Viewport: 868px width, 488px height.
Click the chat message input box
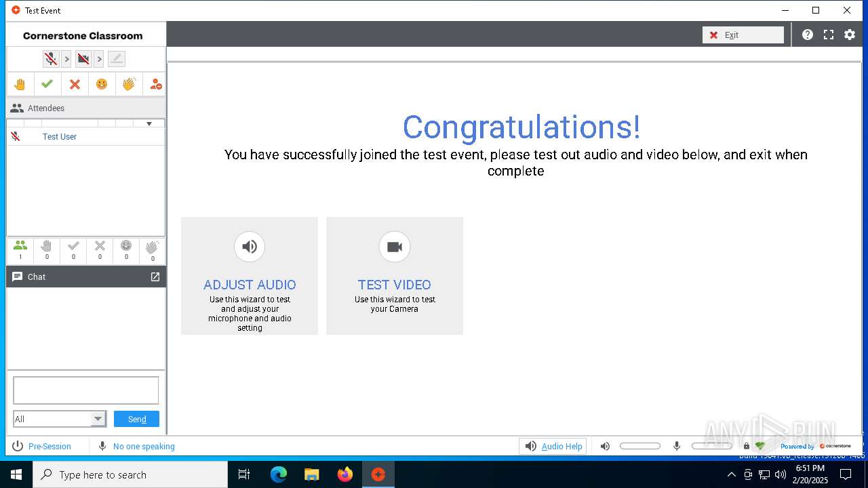click(85, 390)
